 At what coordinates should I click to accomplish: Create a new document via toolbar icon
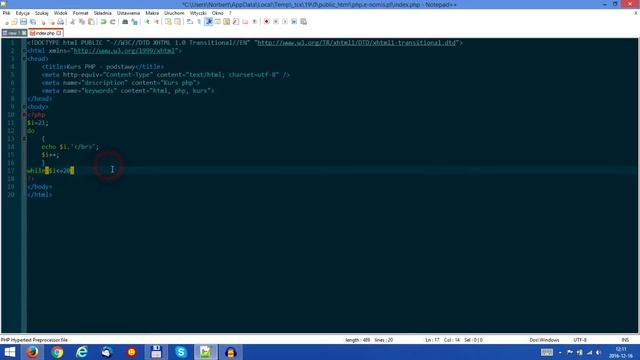[x=7, y=22]
